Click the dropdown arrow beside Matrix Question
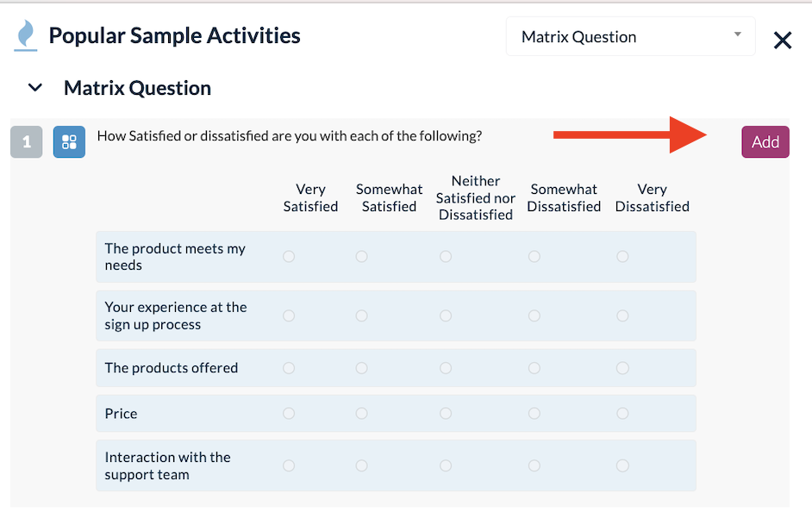This screenshot has width=812, height=512. tap(738, 36)
